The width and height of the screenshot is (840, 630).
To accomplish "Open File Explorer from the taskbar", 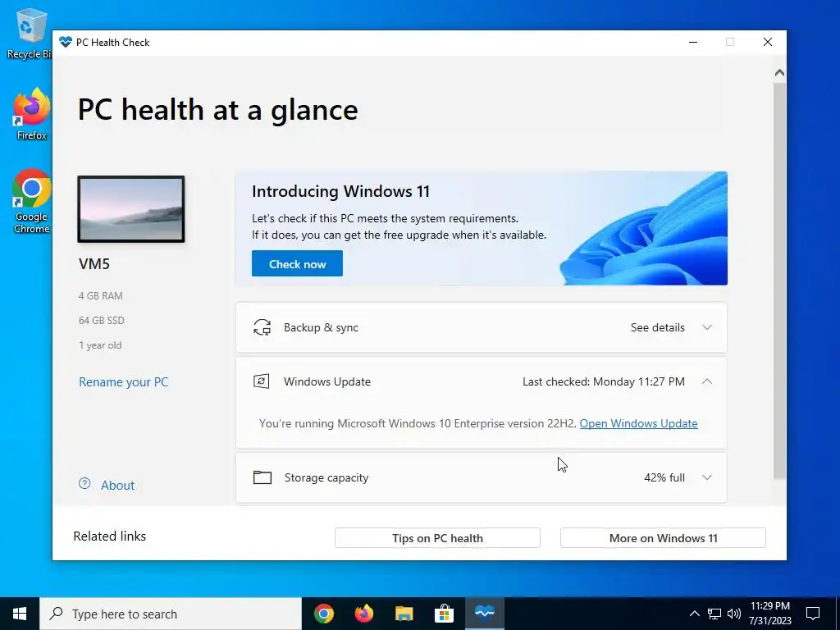I will [x=404, y=614].
